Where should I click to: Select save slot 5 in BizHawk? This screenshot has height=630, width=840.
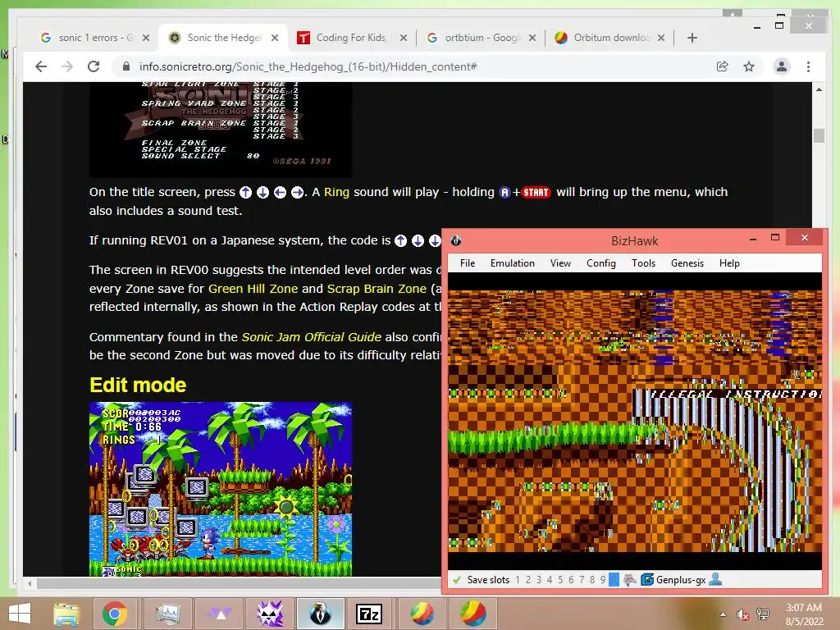(x=560, y=580)
